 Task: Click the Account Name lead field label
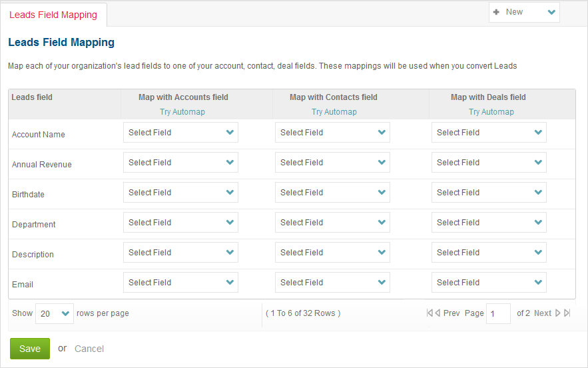[38, 135]
